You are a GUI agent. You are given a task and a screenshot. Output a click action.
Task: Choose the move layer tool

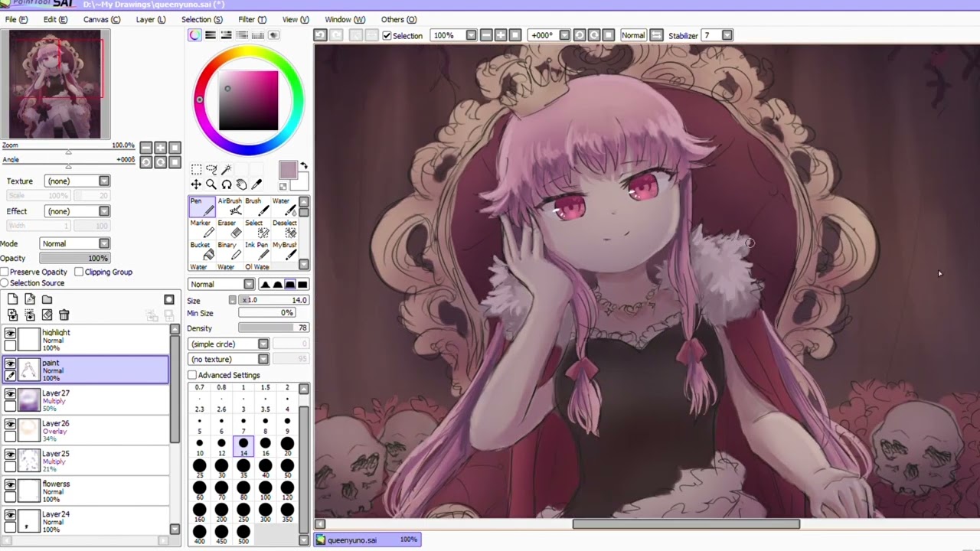(196, 184)
